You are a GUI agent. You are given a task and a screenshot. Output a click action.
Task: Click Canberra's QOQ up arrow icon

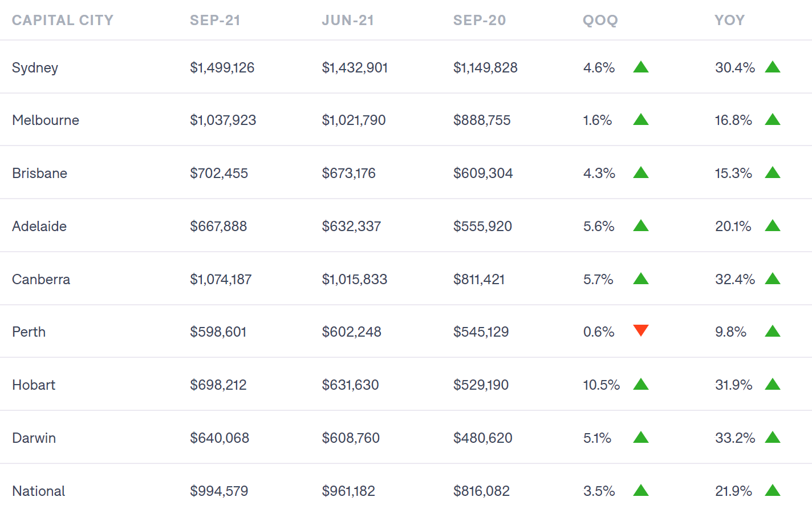[x=641, y=279]
